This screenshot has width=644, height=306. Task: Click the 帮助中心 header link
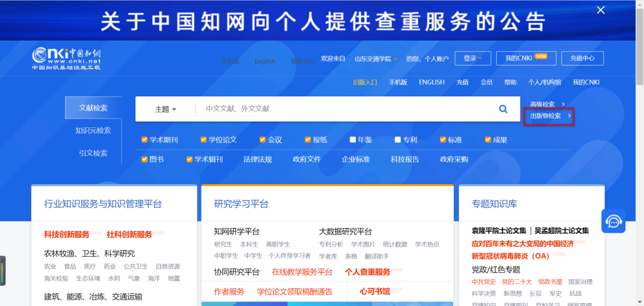click(303, 61)
